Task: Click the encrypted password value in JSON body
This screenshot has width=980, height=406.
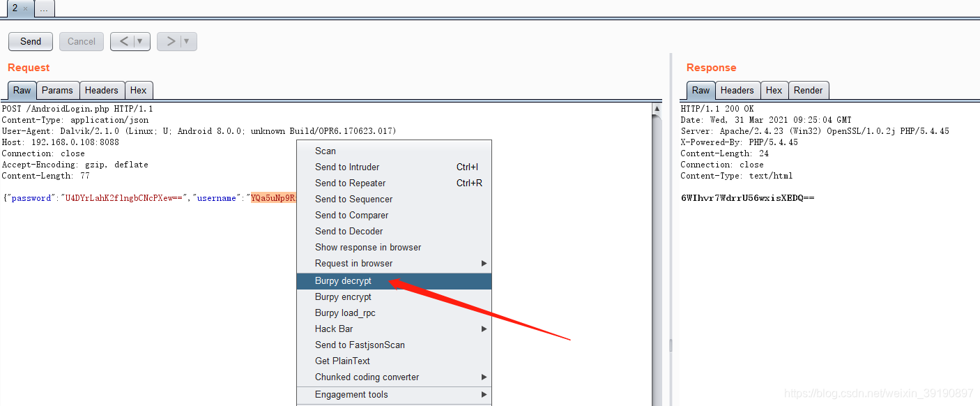Action: point(125,198)
